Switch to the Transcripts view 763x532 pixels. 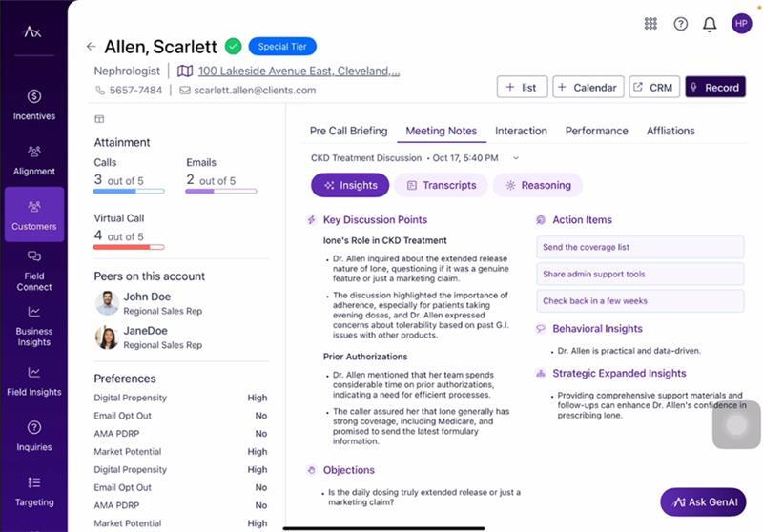pos(442,185)
